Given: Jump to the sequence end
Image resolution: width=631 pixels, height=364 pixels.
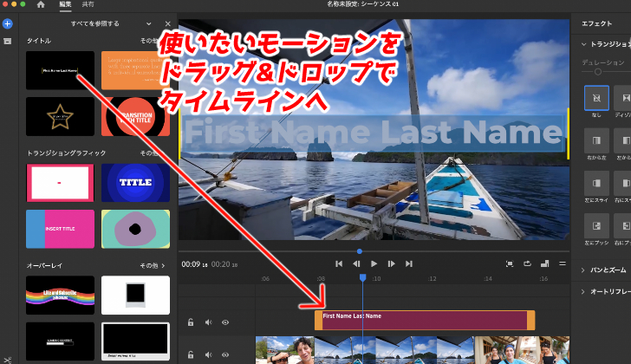Looking at the screenshot, I should pyautogui.click(x=409, y=263).
